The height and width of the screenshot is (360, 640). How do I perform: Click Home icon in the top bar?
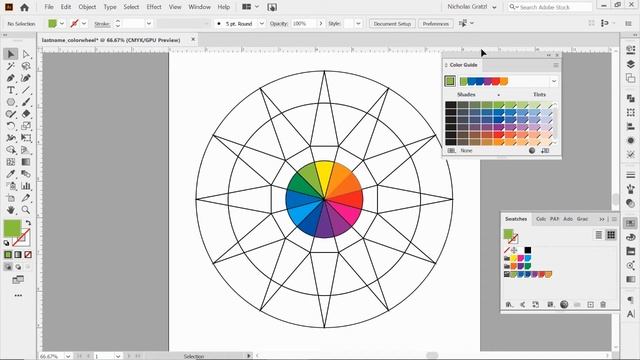(24, 7)
